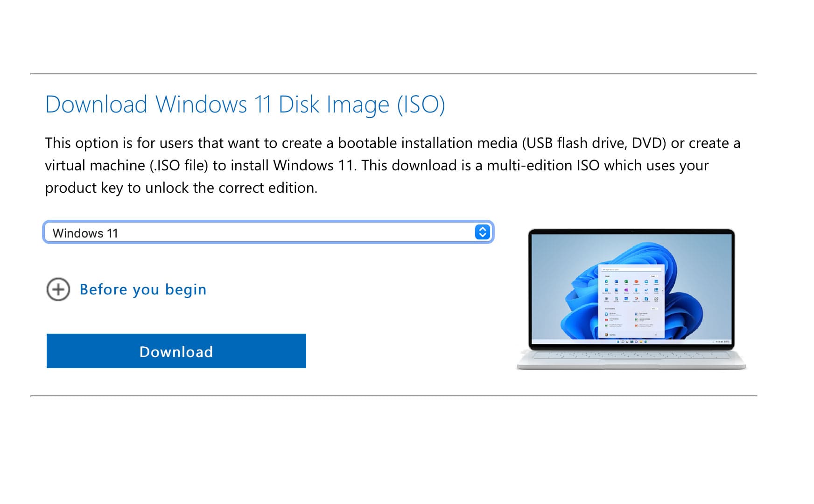Click the blue up-down arrows on select box
The width and height of the screenshot is (814, 504).
(x=482, y=232)
